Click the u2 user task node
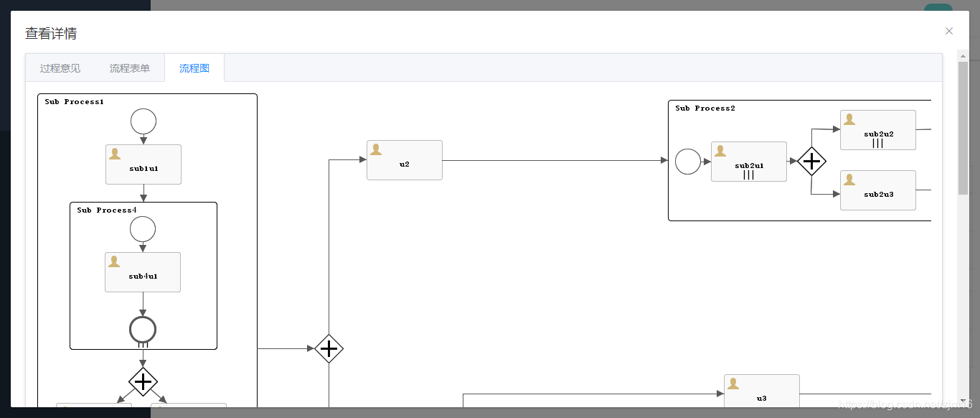 405,160
